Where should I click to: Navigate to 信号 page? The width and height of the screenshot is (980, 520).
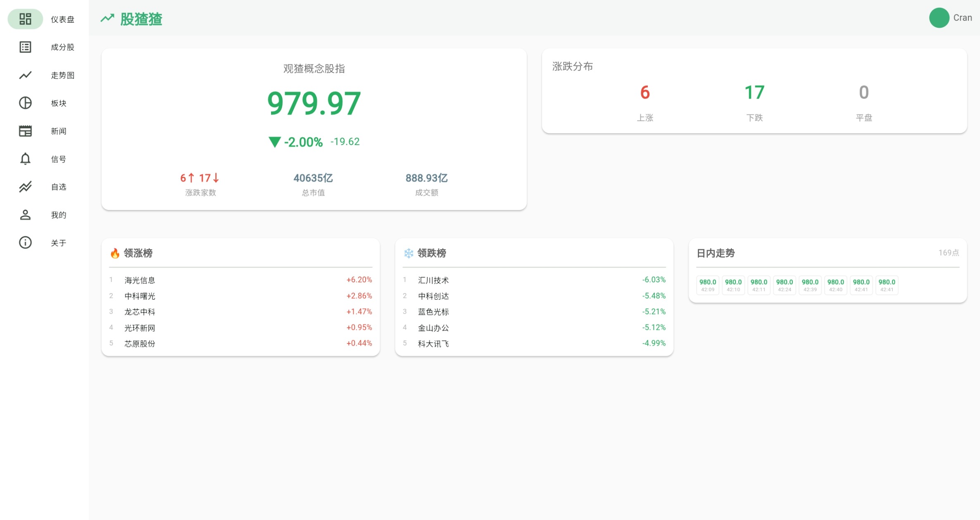click(x=59, y=159)
